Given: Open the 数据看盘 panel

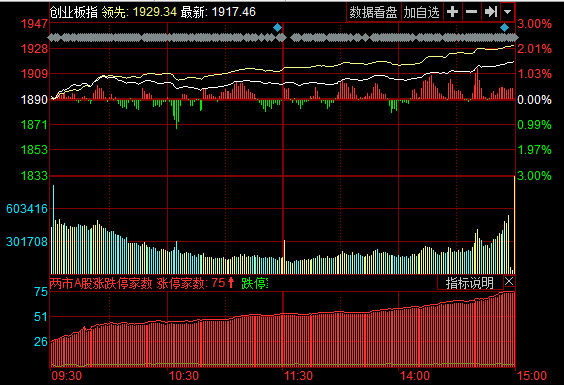Looking at the screenshot, I should (x=373, y=13).
